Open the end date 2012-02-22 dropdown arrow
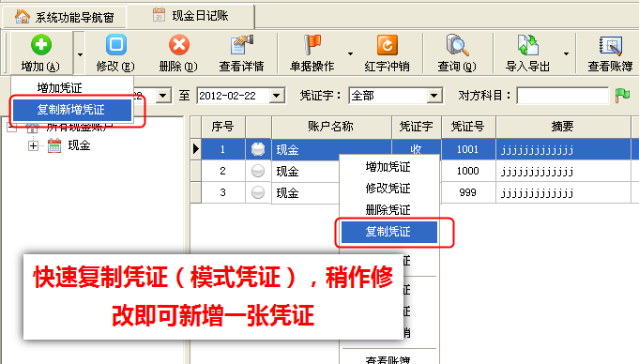Viewport: 639px width, 364px height. [x=276, y=96]
